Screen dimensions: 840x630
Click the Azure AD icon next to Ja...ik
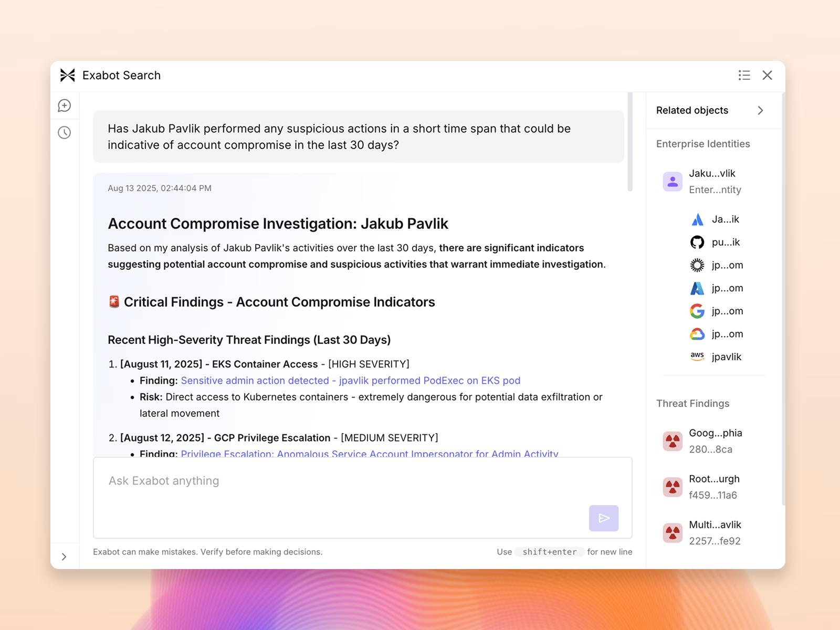[697, 219]
